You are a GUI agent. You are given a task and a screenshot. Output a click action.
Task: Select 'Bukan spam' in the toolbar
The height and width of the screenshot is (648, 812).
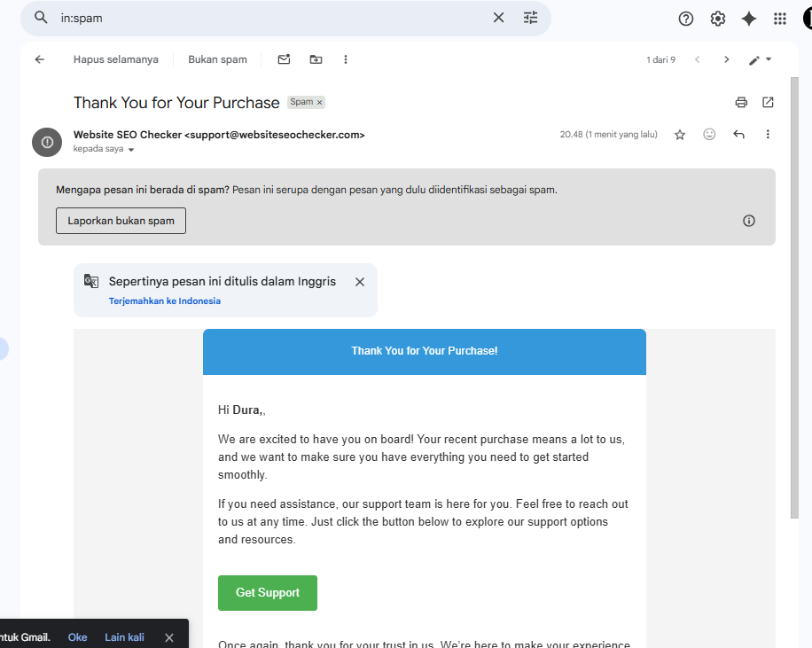tap(217, 59)
